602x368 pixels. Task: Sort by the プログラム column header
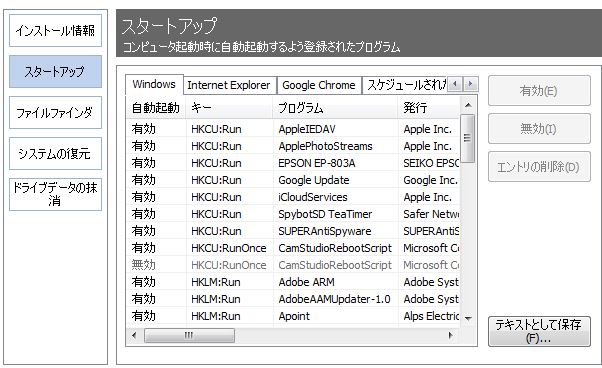click(335, 108)
